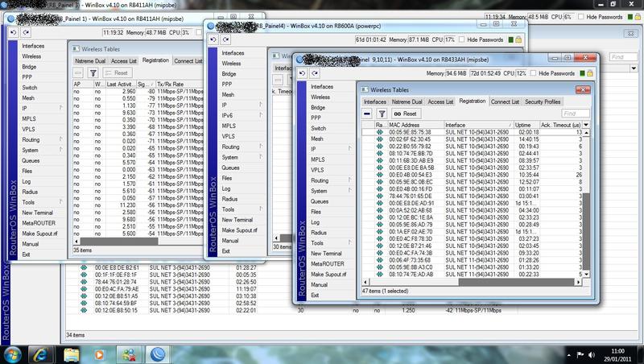Click the horizontal scrollbar in Painel 1 Wireless Tables
This screenshot has height=364, width=644.
pos(118,241)
